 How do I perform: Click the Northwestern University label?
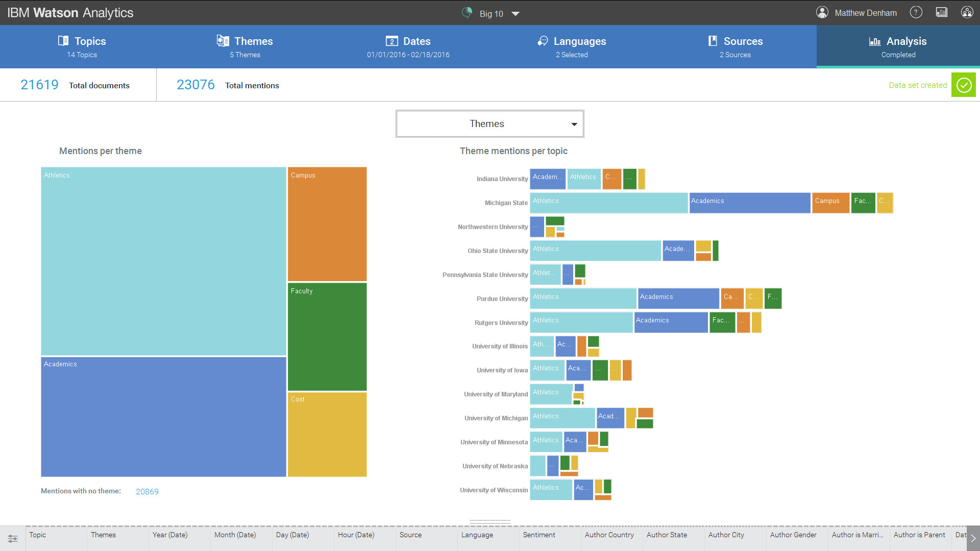tap(493, 227)
